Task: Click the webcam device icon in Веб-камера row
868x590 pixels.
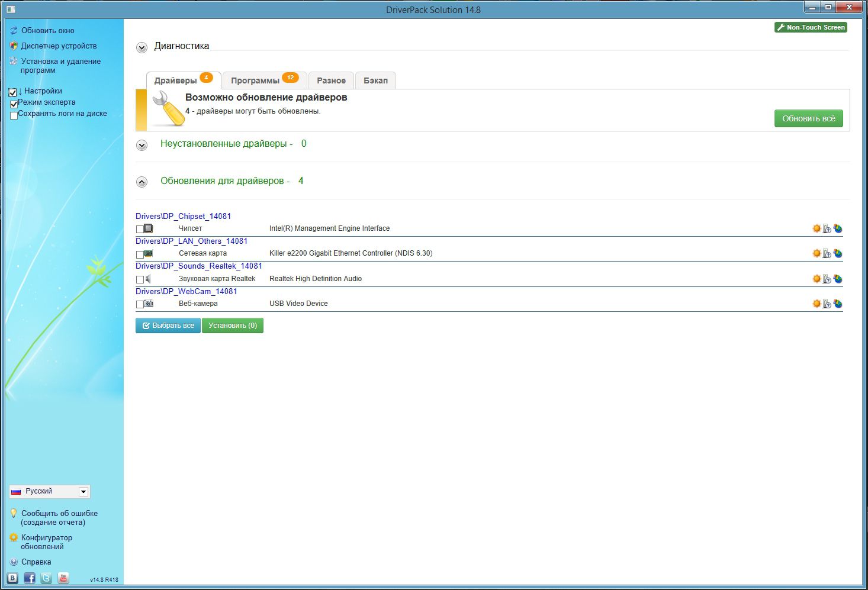Action: coord(149,304)
